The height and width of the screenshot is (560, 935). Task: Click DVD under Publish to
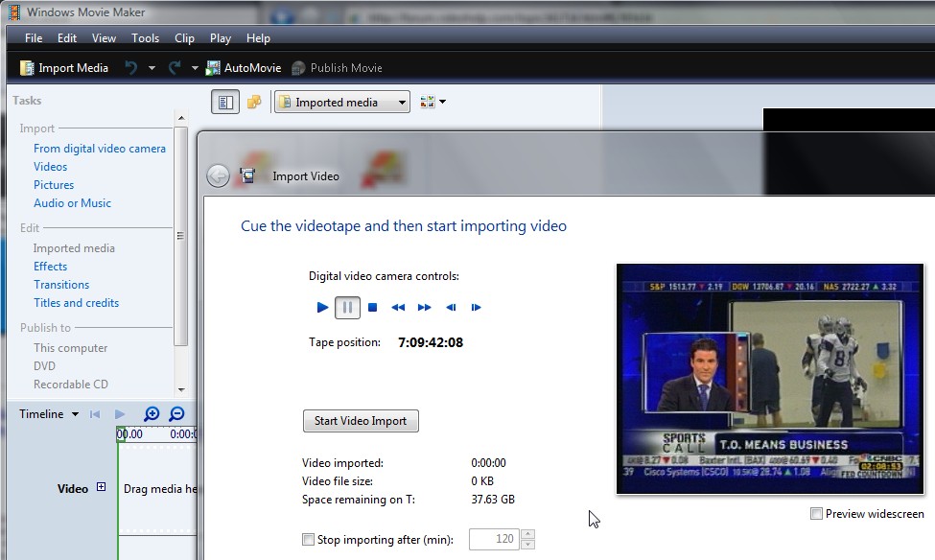pyautogui.click(x=44, y=365)
